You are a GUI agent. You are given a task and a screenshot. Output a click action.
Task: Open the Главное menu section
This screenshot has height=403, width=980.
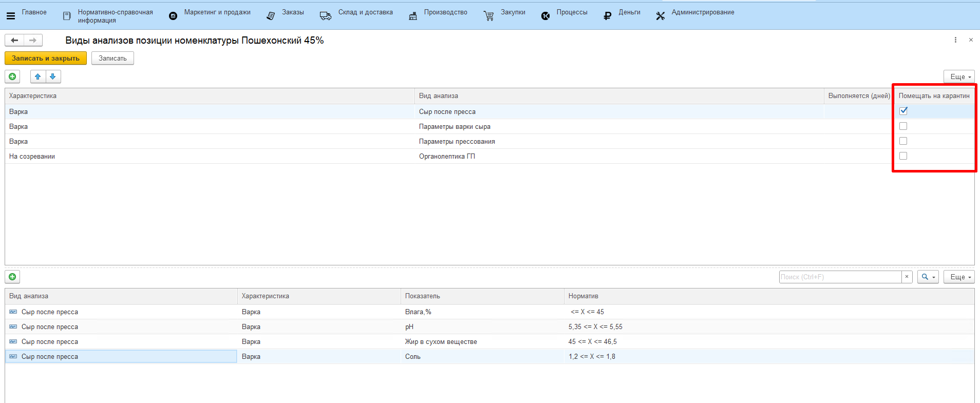point(34,12)
